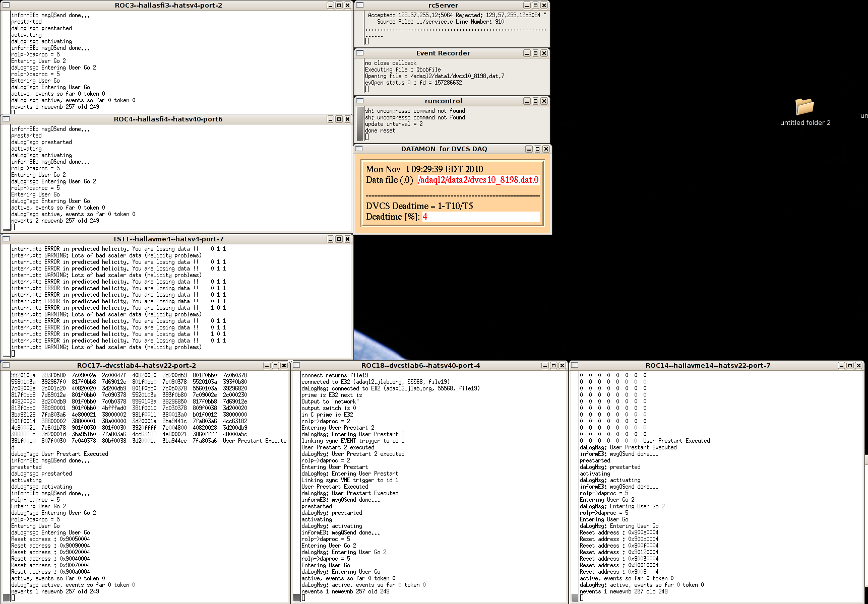This screenshot has height=604, width=868.
Task: Open window menu of ROC18 terminal
Action: pos(296,365)
